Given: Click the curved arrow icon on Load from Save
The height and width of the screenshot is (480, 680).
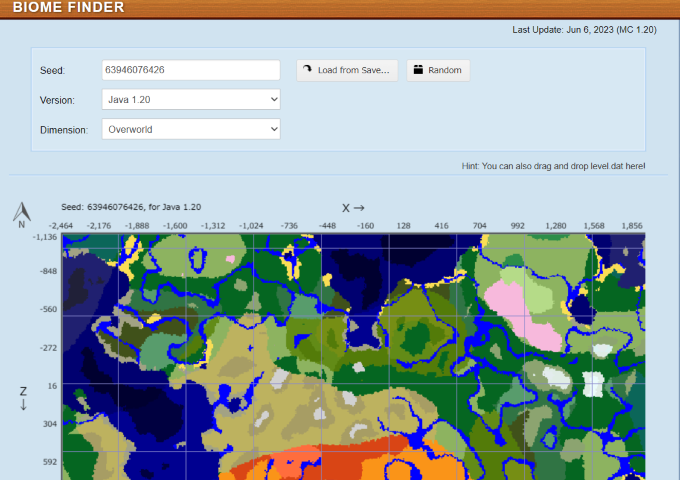Looking at the screenshot, I should point(307,69).
